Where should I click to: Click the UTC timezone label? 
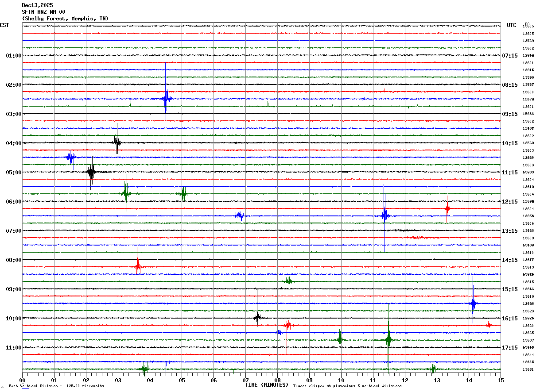point(511,25)
